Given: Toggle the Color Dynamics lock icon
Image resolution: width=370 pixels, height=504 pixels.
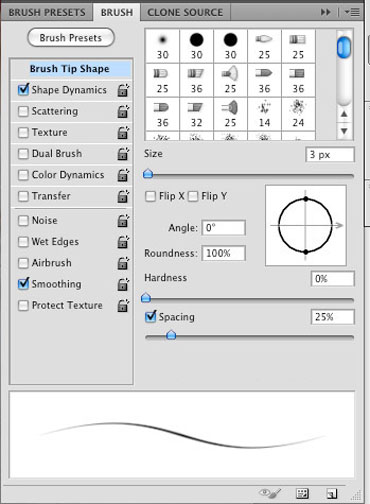Looking at the screenshot, I should 123,175.
